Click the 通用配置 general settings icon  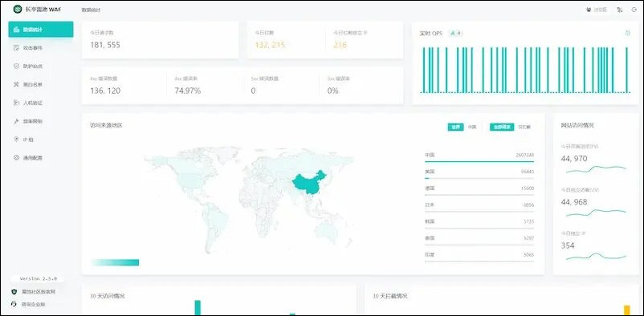point(16,157)
